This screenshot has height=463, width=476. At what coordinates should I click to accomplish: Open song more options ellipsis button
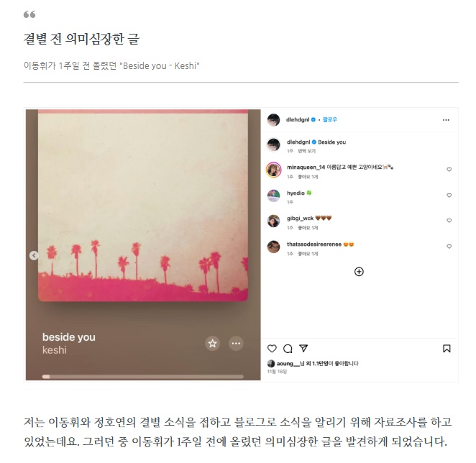(x=236, y=344)
